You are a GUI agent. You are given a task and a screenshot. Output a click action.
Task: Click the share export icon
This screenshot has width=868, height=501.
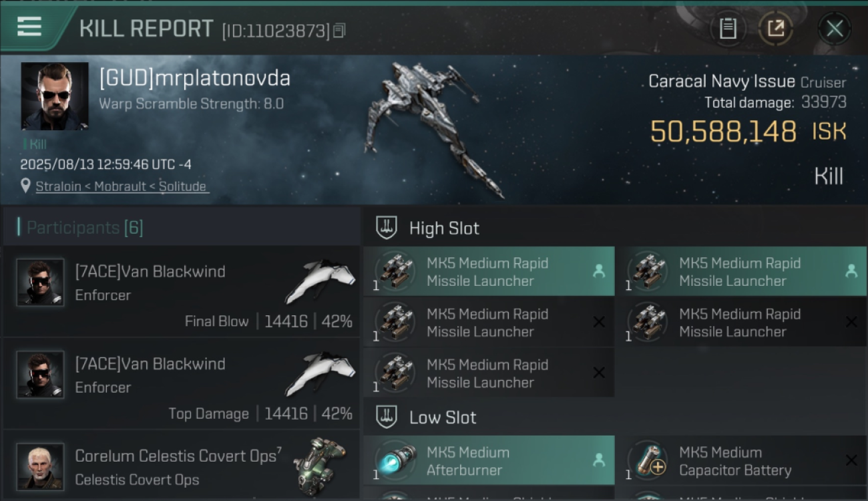pos(775,28)
